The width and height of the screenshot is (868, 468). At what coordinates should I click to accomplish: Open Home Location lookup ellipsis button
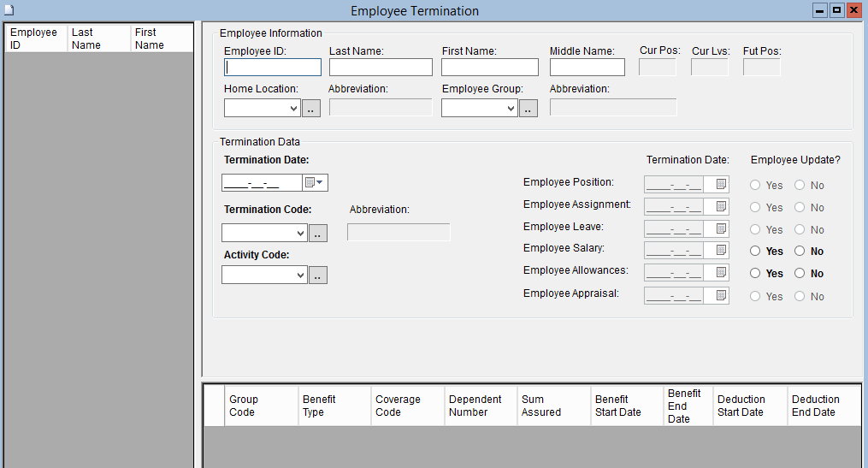point(311,109)
